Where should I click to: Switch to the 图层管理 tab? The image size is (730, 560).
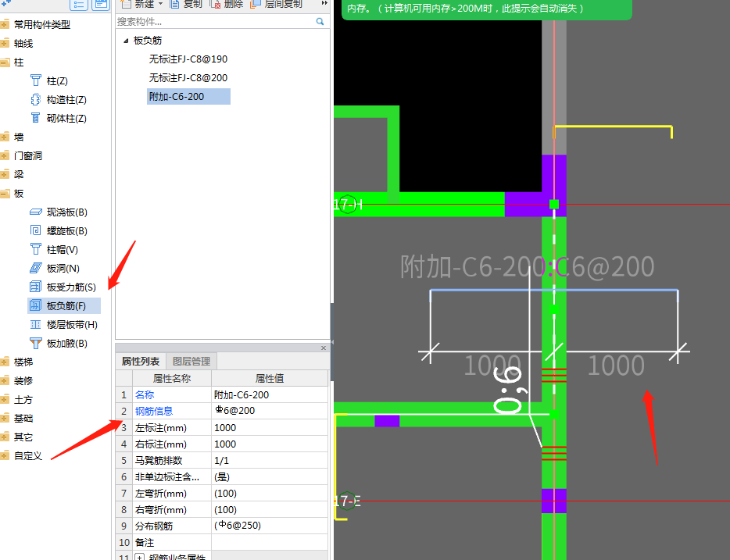[191, 362]
